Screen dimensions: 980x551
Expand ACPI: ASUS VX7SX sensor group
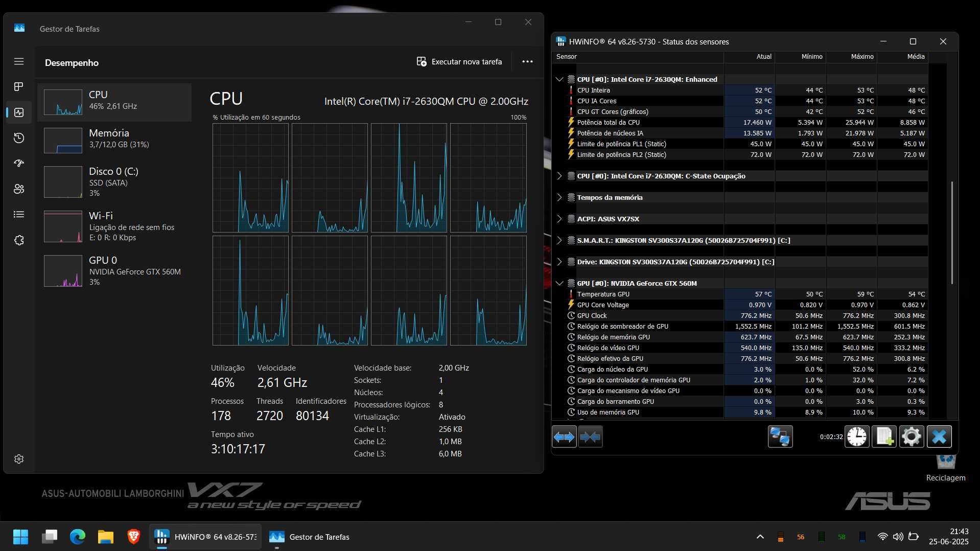(x=559, y=219)
